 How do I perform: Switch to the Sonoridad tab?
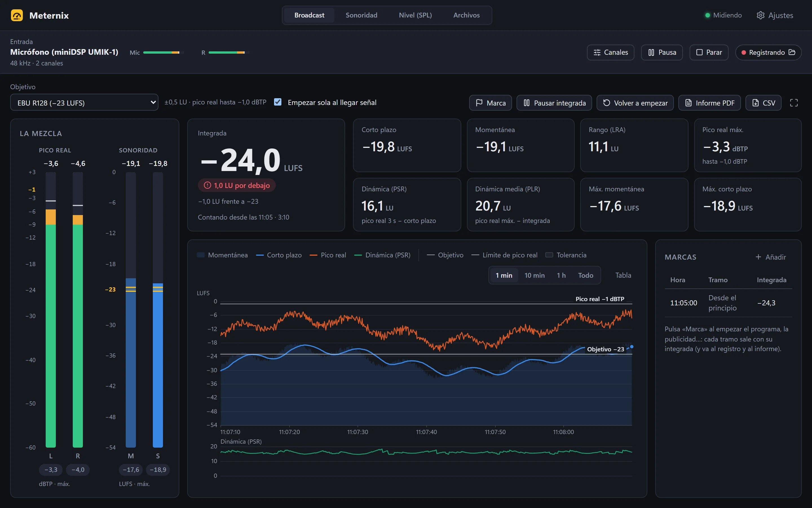[361, 15]
